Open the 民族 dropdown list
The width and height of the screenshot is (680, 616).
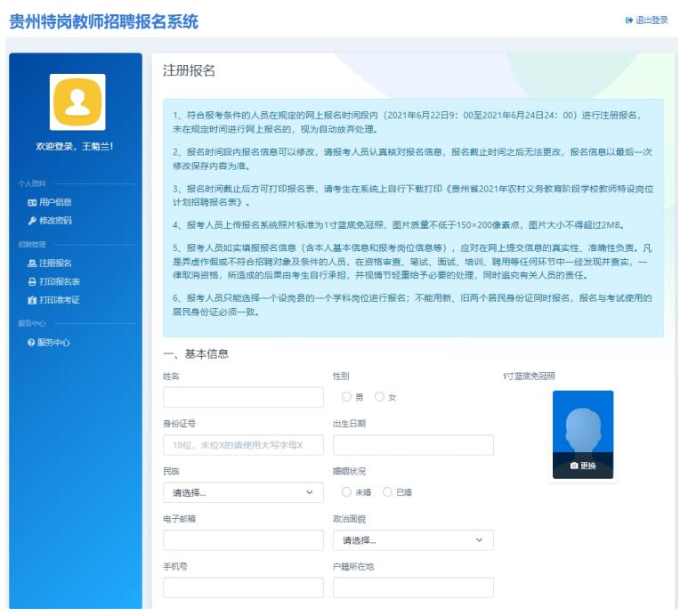point(243,492)
